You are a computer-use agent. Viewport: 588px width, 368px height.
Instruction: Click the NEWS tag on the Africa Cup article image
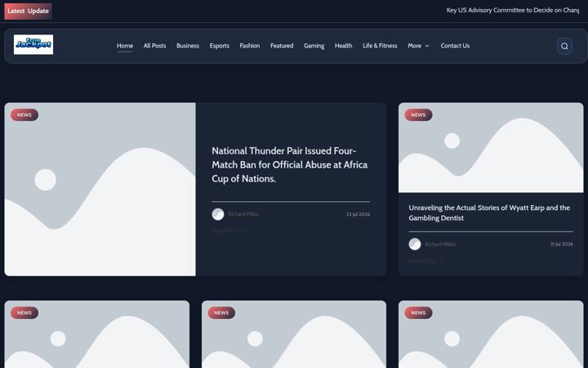coord(24,115)
